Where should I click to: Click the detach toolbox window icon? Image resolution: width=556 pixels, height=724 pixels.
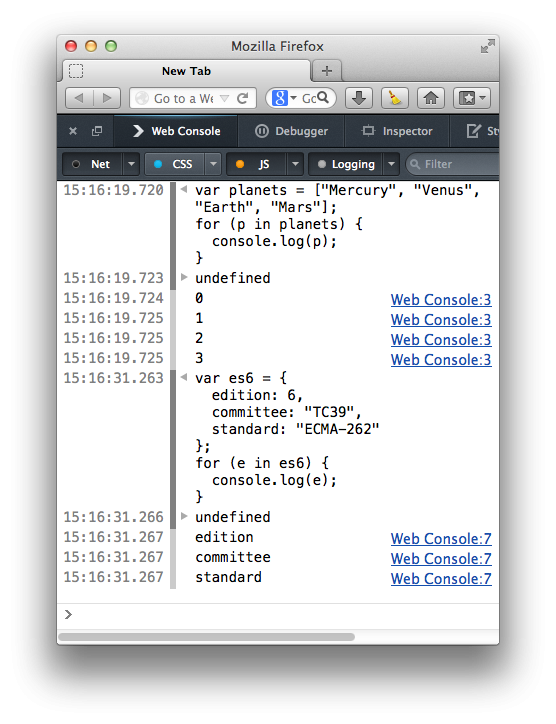click(97, 131)
